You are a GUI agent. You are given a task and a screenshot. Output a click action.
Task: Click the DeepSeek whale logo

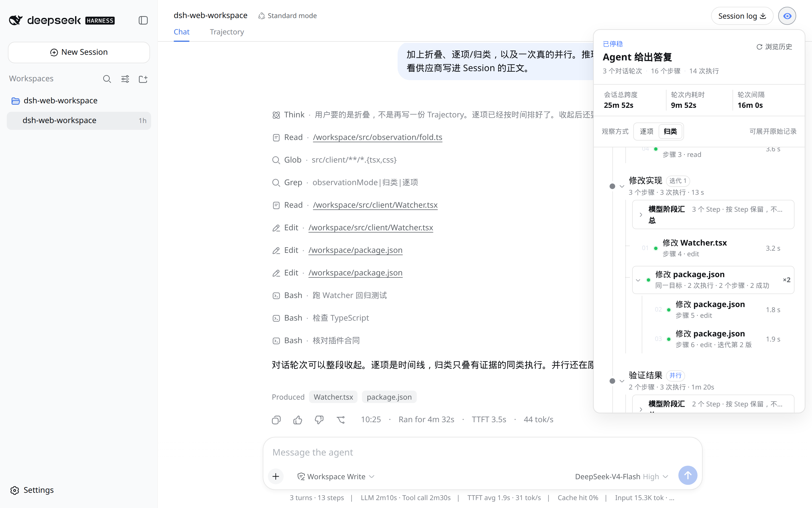(x=16, y=20)
